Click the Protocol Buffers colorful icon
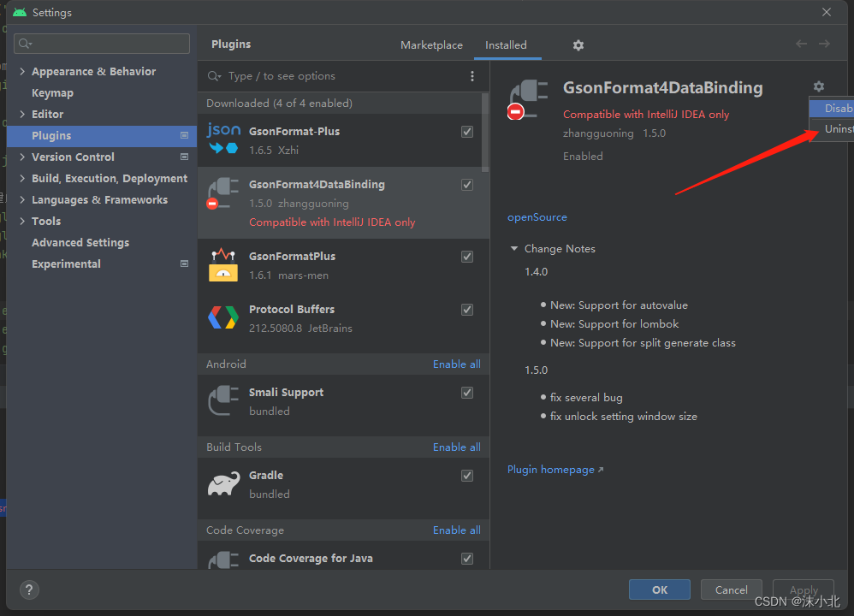Viewport: 854px width, 616px height. [223, 317]
